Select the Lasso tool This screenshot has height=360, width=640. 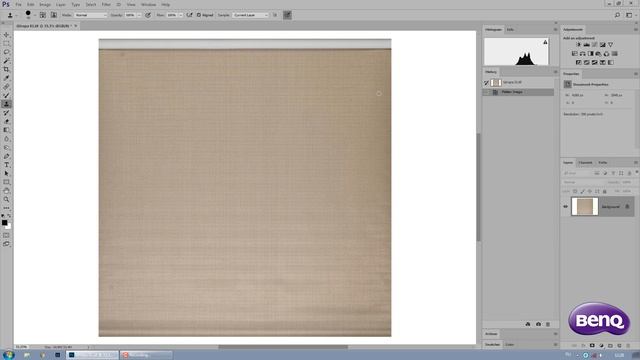coord(6,52)
